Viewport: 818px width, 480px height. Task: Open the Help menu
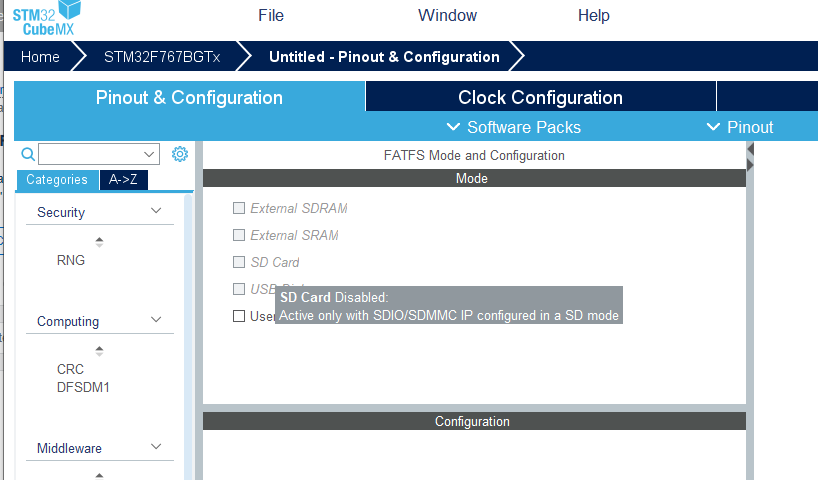[593, 16]
